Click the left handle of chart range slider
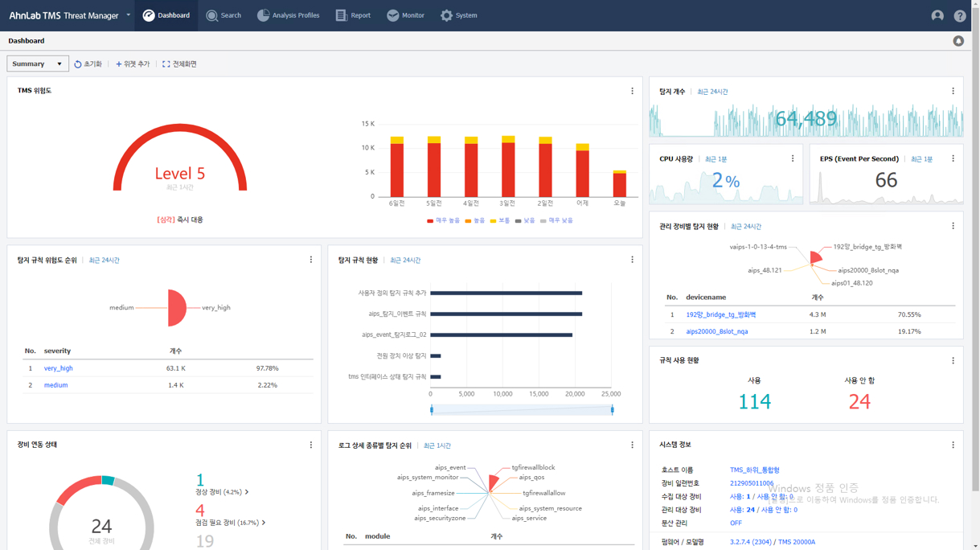Image resolution: width=980 pixels, height=550 pixels. pyautogui.click(x=432, y=410)
